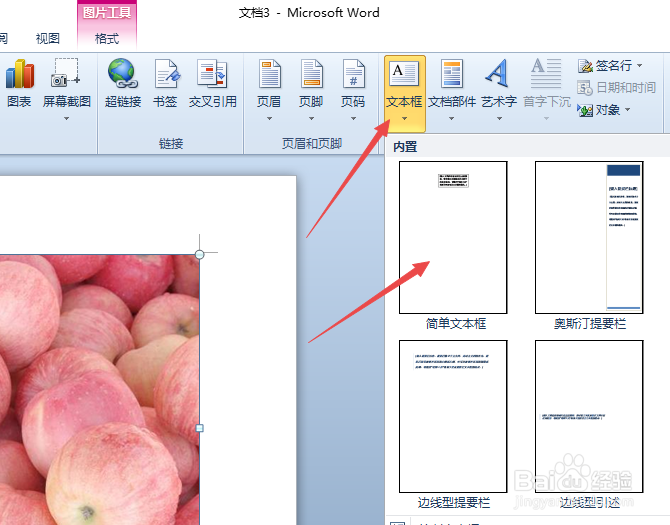Expand the WordArt (艺术字) dropdown arrow
The image size is (670, 525).
point(499,118)
